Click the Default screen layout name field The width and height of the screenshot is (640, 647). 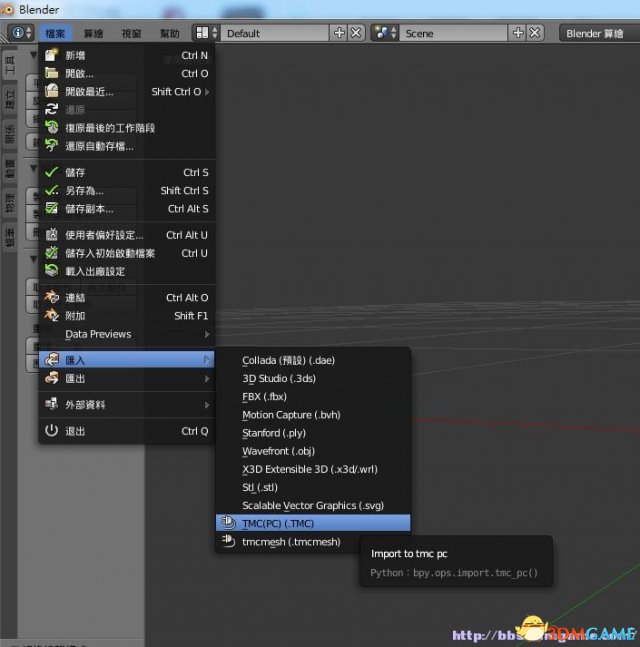coord(275,33)
